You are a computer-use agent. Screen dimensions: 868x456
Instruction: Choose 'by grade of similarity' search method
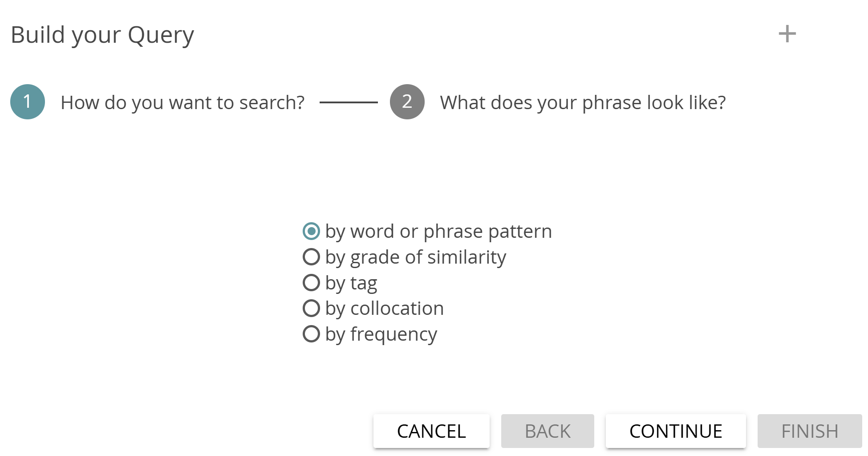coord(312,256)
